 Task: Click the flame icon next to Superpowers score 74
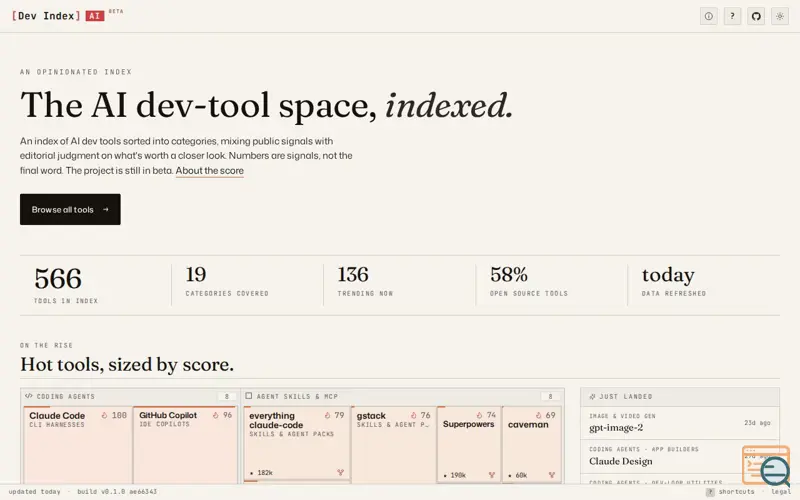(x=480, y=415)
